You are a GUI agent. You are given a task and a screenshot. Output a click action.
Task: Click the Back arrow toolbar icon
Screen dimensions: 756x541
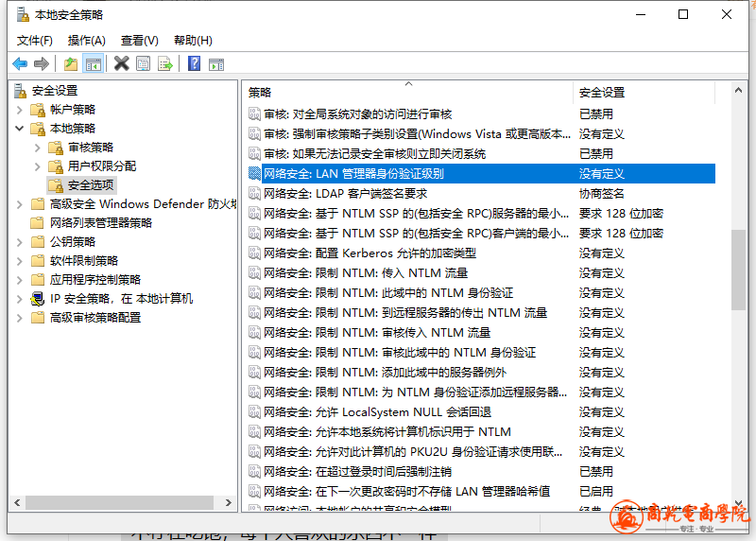[x=20, y=63]
